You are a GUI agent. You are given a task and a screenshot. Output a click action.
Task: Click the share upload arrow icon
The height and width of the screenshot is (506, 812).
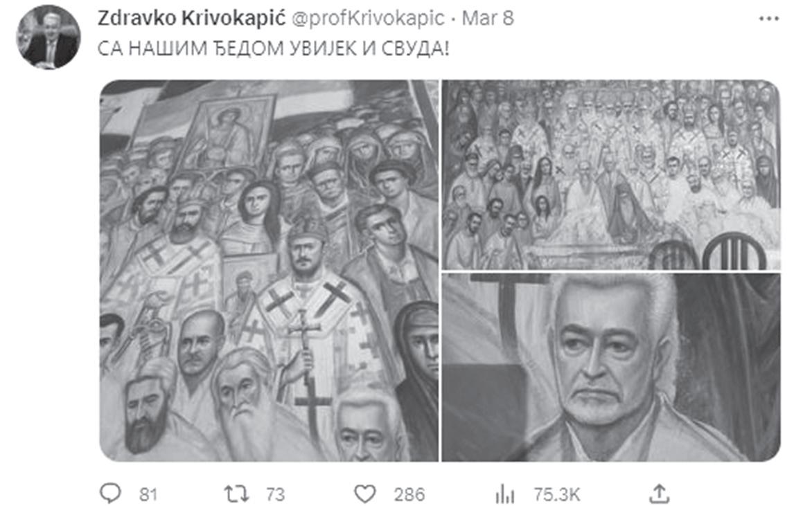coord(660,494)
